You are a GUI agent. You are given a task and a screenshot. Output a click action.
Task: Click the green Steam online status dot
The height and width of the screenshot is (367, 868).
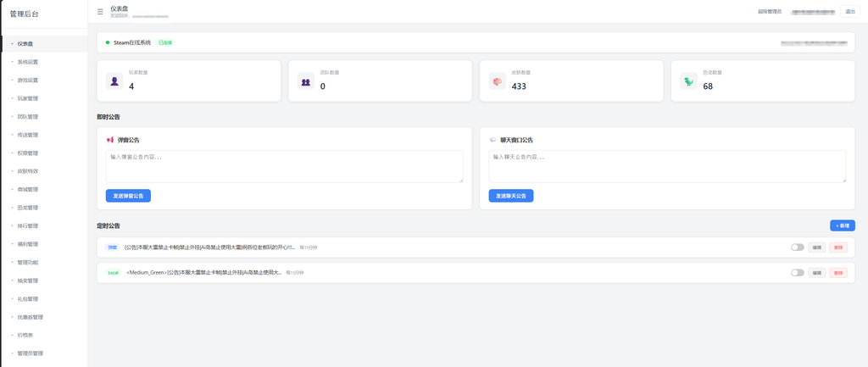click(x=108, y=42)
